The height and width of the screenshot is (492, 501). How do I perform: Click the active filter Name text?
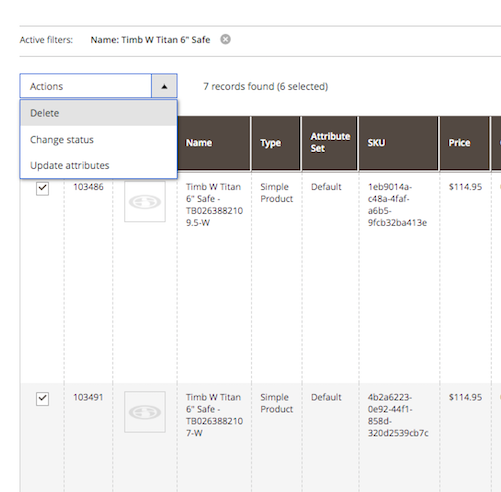(x=150, y=40)
